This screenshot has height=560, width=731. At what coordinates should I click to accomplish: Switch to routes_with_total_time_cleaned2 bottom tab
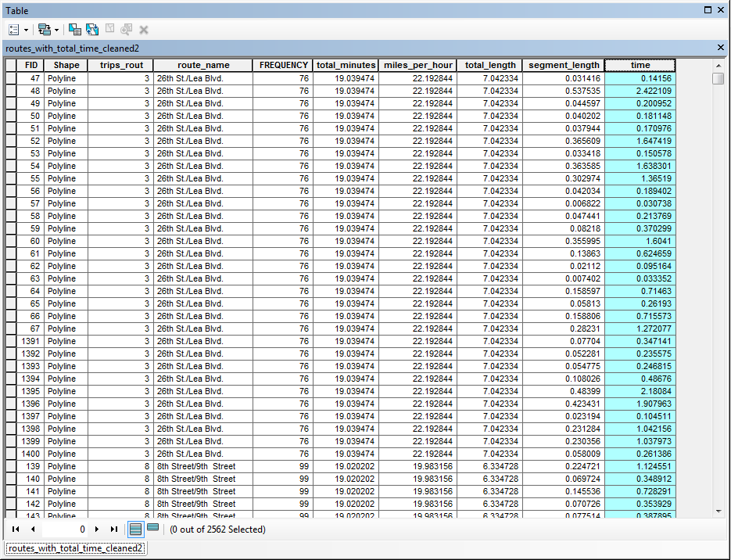(x=77, y=549)
